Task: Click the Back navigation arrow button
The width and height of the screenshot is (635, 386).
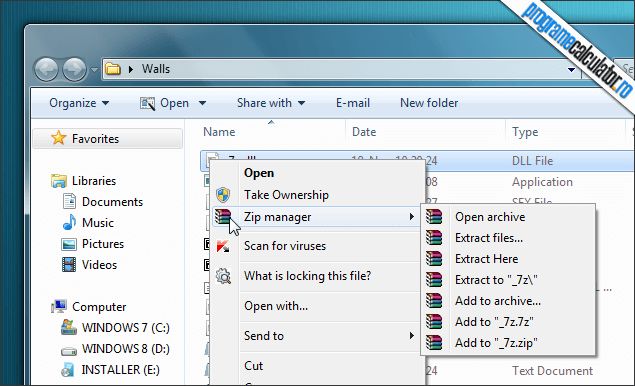Action: (x=47, y=69)
